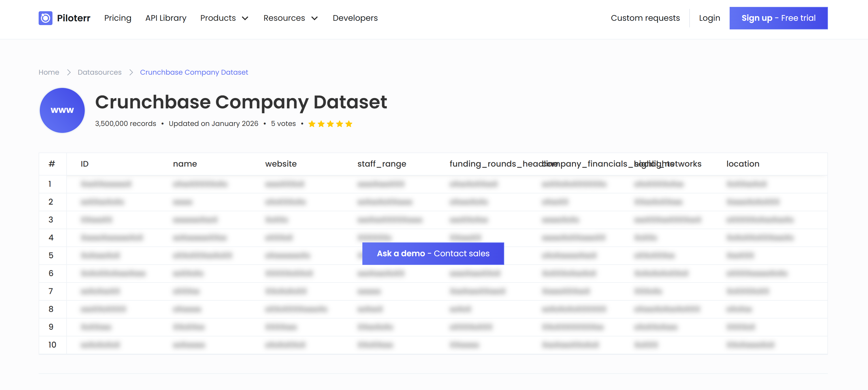Click the www dataset avatar icon
The width and height of the screenshot is (868, 390).
click(x=62, y=110)
